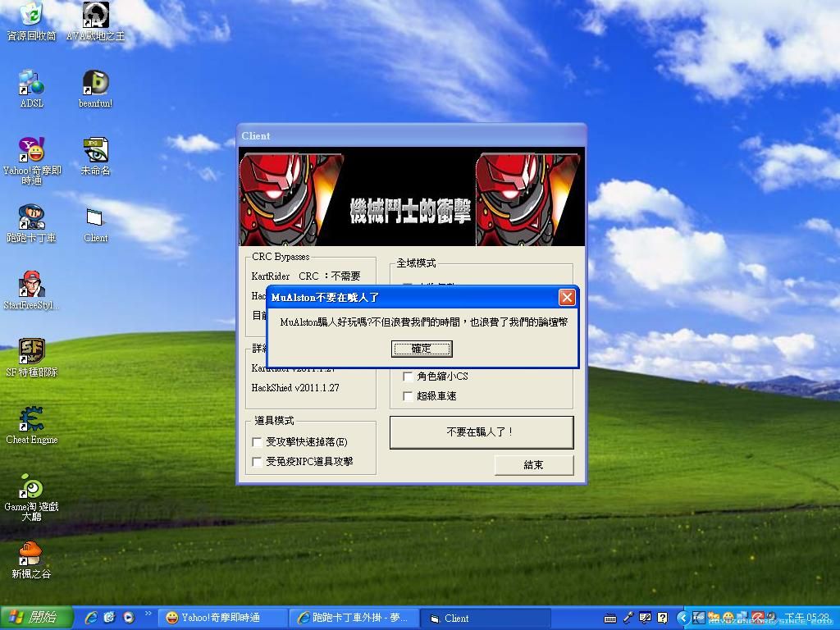Click the 結束 button
Image resolution: width=840 pixels, height=630 pixels.
(533, 465)
